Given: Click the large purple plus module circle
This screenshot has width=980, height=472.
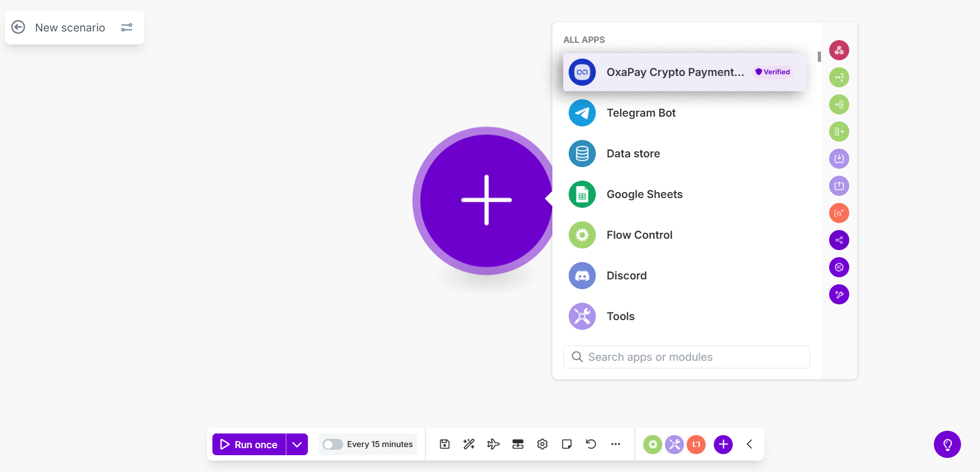Looking at the screenshot, I should (486, 200).
